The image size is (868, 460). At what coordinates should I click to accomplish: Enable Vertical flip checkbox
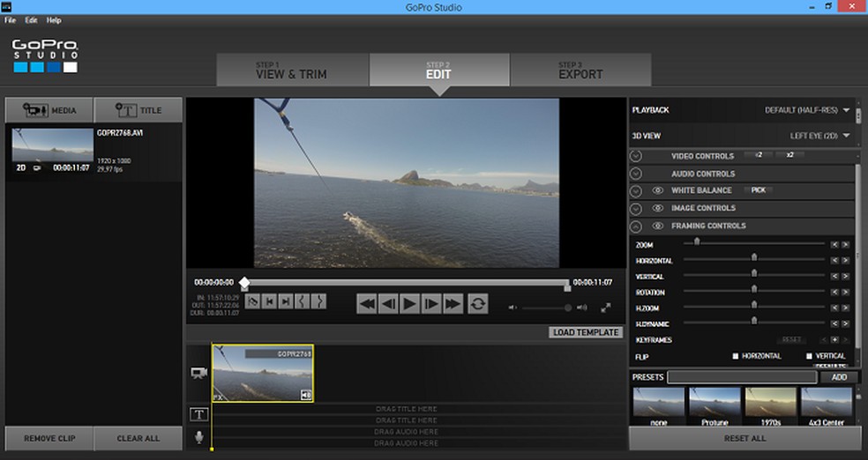(x=809, y=356)
